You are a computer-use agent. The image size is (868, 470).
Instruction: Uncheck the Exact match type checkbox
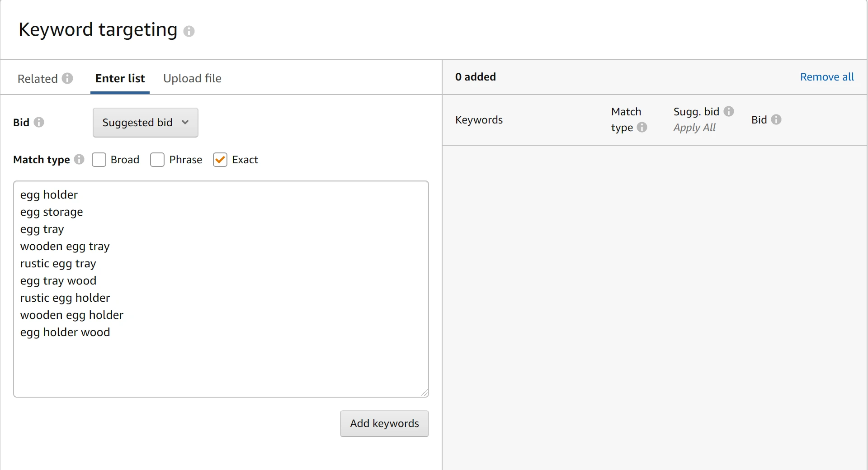[x=220, y=160]
